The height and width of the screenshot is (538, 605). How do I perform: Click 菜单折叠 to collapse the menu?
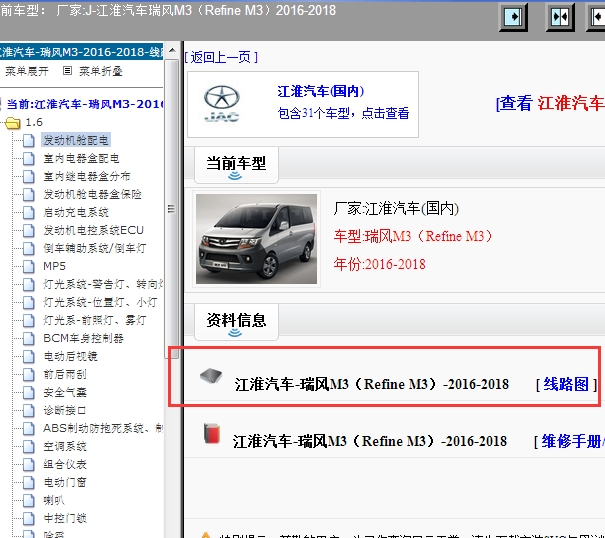pyautogui.click(x=101, y=71)
